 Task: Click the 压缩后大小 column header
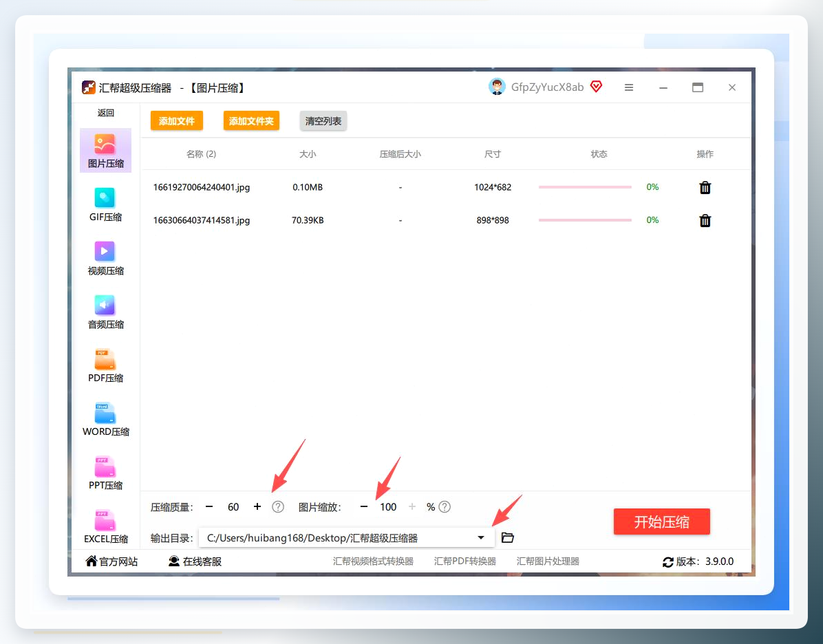400,154
